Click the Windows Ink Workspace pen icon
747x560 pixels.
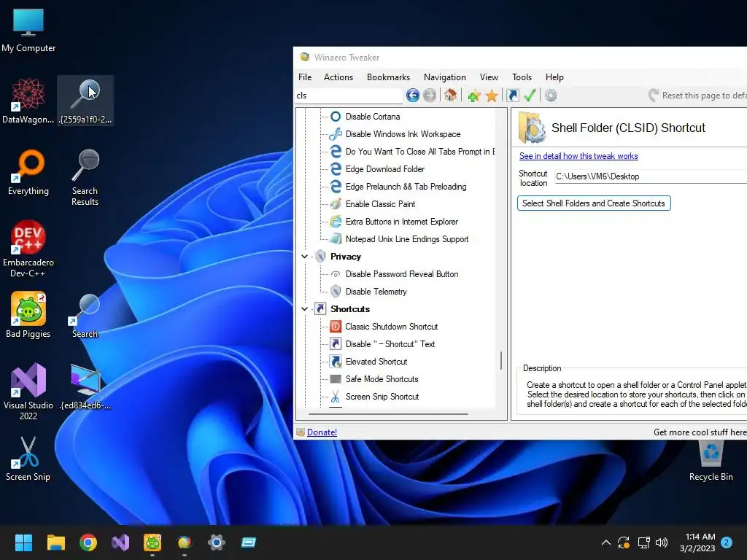(336, 134)
